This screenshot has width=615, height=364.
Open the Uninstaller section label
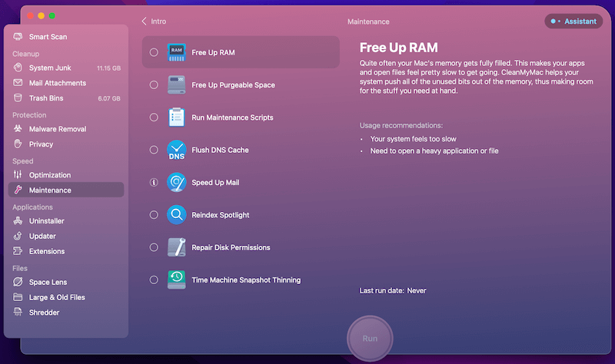click(x=46, y=221)
